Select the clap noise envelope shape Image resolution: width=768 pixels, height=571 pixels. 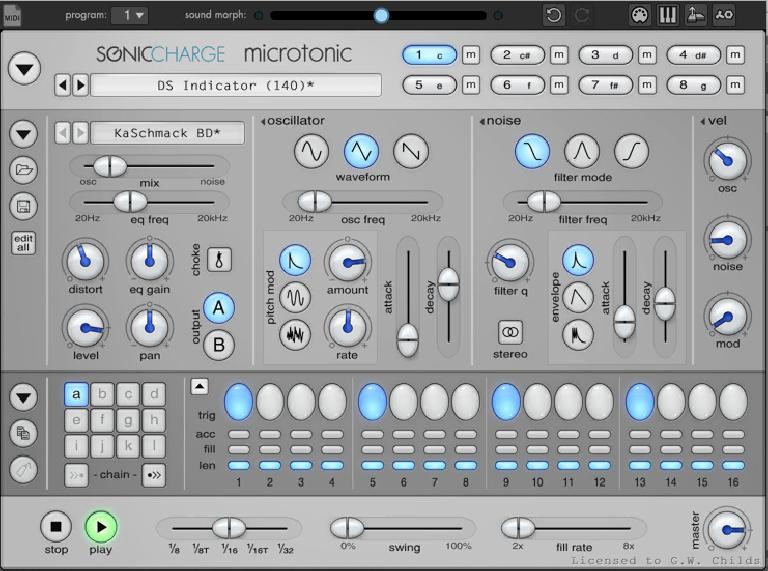[x=578, y=334]
